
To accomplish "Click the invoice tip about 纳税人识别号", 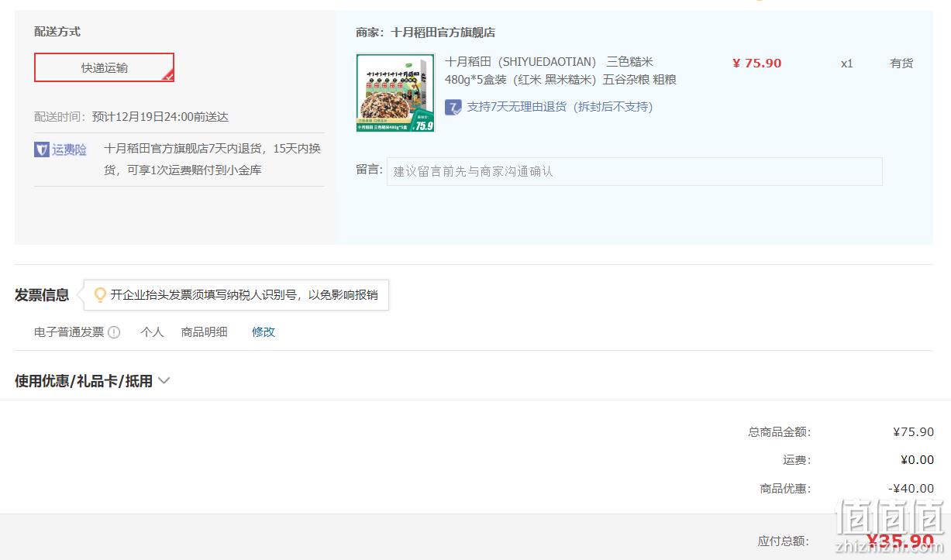I will 244,295.
